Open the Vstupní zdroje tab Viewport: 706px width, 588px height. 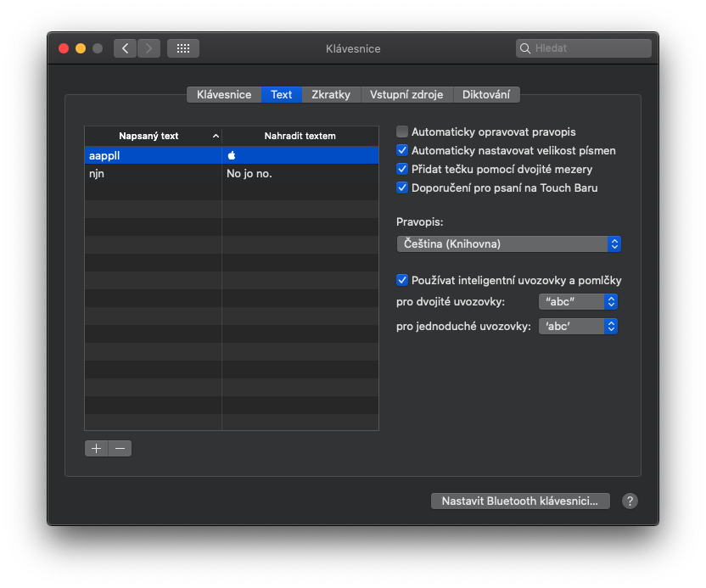(x=406, y=94)
